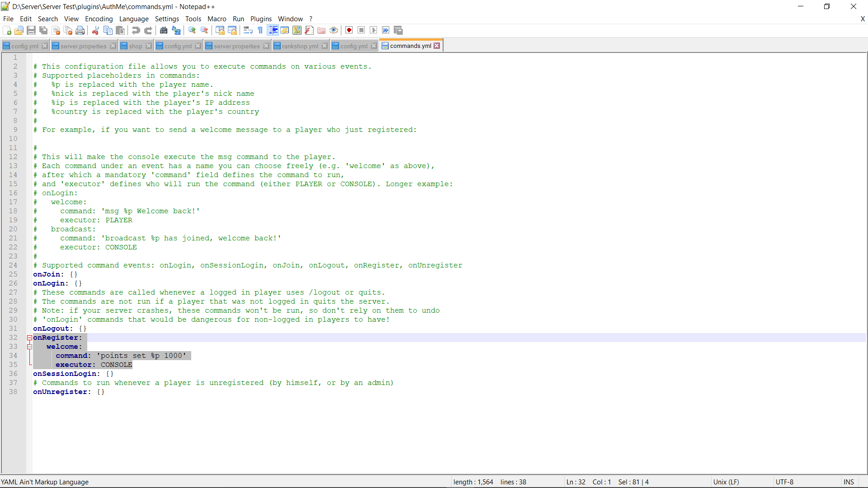
Task: Click the Zoom In magnifier icon
Action: coord(192,30)
